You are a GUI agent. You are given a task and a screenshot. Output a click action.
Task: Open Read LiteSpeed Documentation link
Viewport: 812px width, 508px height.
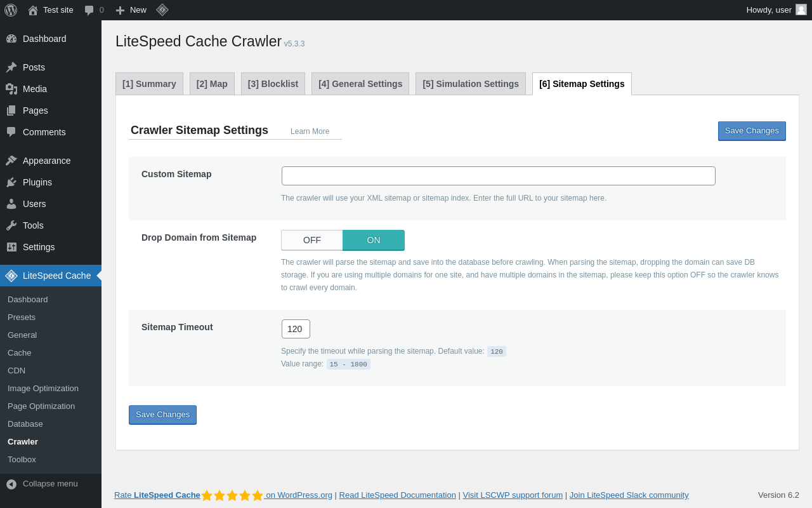pyautogui.click(x=398, y=495)
